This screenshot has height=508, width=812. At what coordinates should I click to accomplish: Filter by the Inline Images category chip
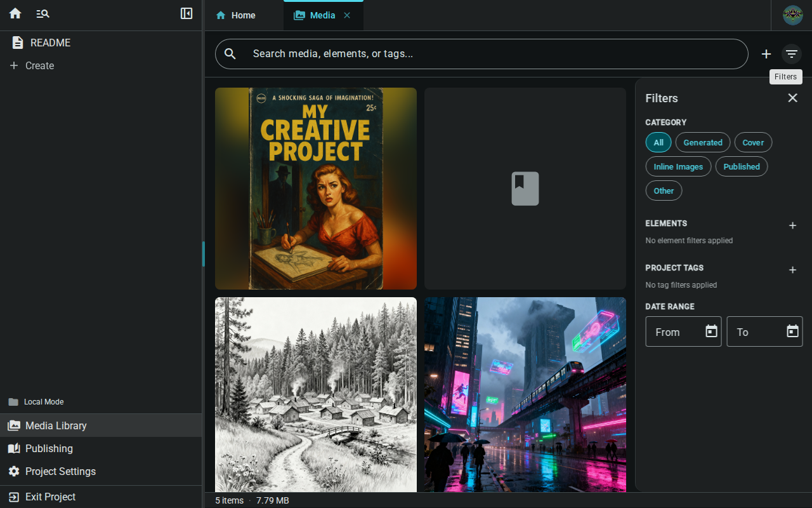[x=678, y=166]
